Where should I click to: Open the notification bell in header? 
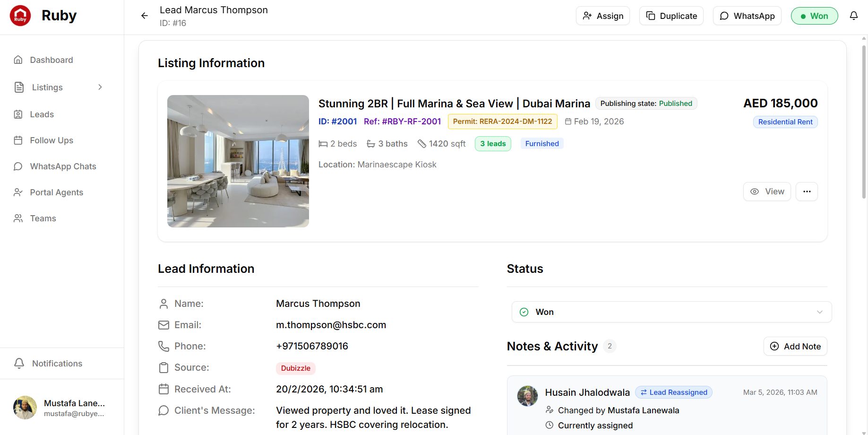pyautogui.click(x=853, y=16)
